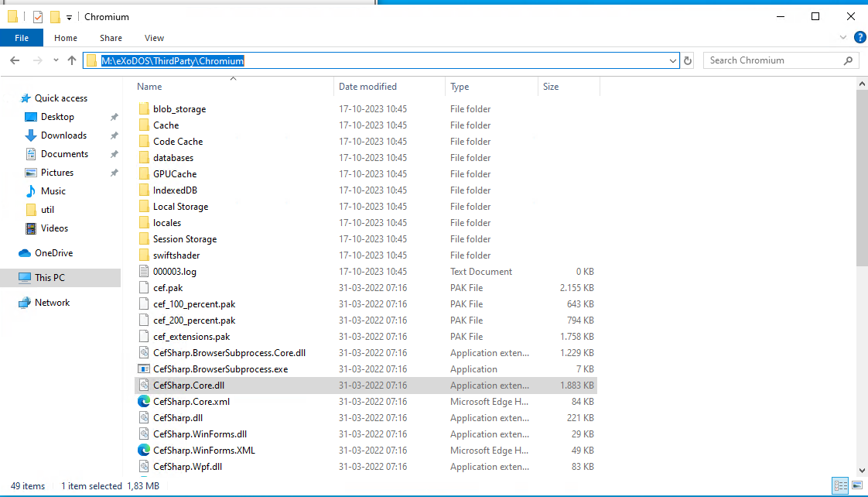The height and width of the screenshot is (497, 868).
Task: Select the IndexedDB folder icon
Action: (144, 190)
